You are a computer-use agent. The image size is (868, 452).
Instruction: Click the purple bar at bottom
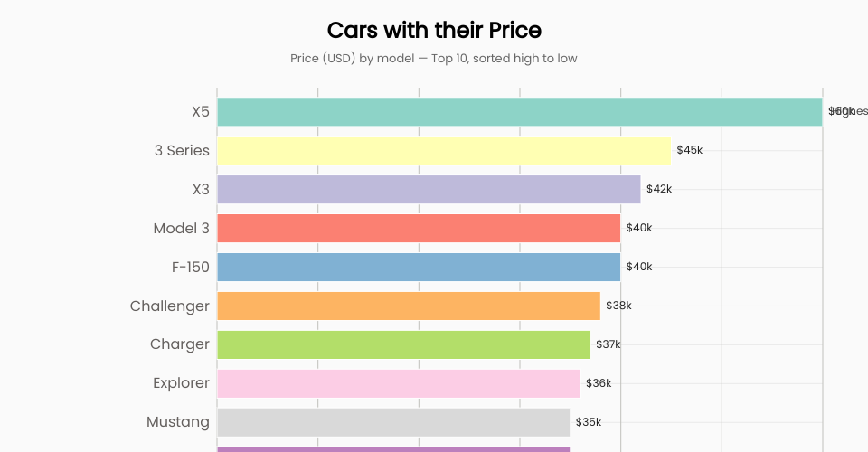393,448
